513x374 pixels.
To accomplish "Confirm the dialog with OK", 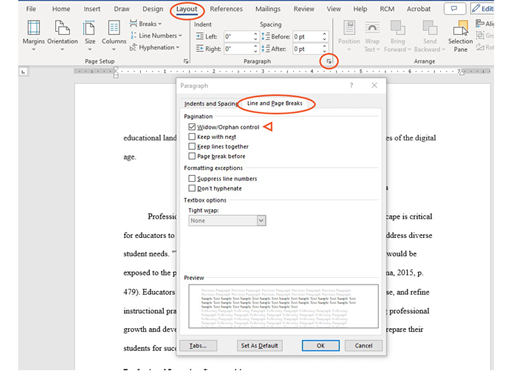I will click(x=321, y=346).
